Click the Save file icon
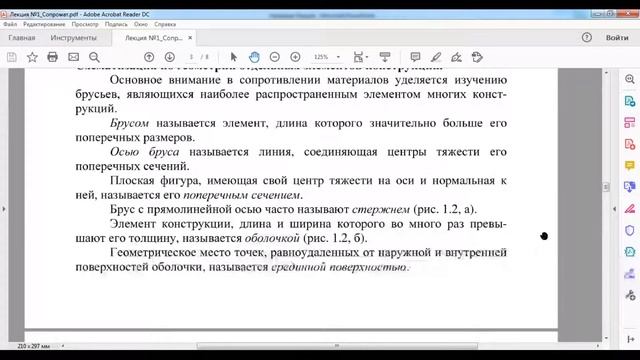The image size is (640, 360). [x=11, y=57]
